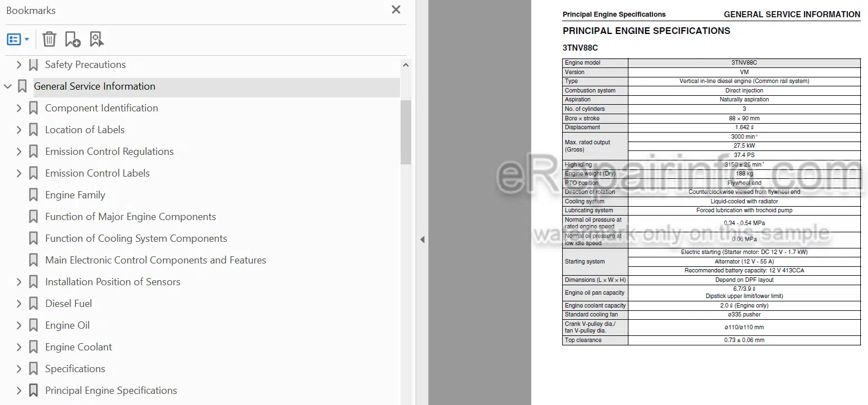The height and width of the screenshot is (405, 868).
Task: Click the Emission Control Labels bookmark icon
Action: [x=33, y=173]
